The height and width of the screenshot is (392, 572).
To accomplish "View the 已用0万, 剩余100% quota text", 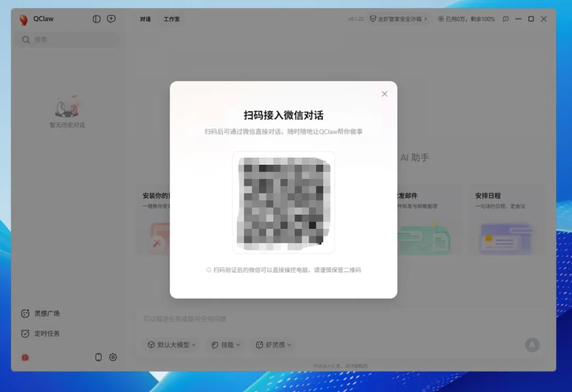I will [x=470, y=19].
